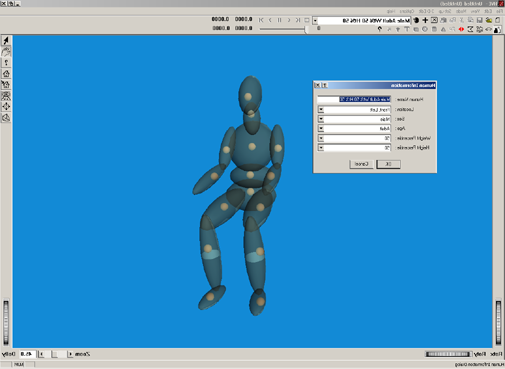
Task: Click the OK button in Human Information
Action: point(388,164)
